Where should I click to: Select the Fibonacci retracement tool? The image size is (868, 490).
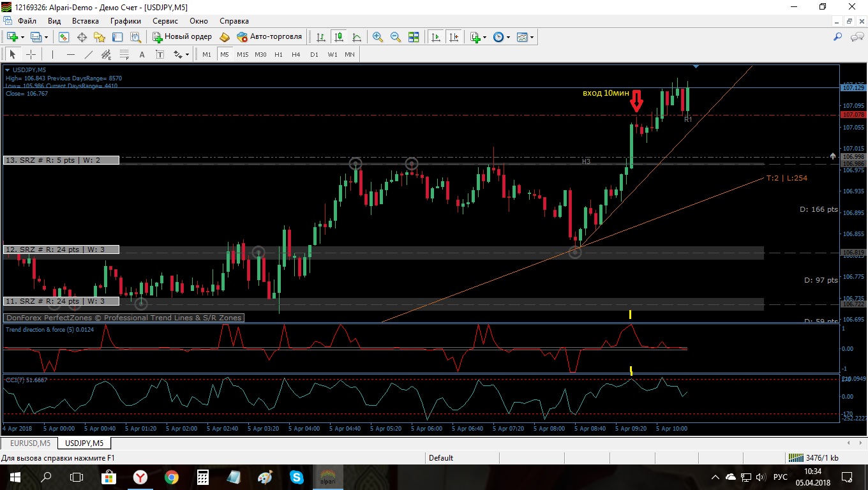click(124, 54)
